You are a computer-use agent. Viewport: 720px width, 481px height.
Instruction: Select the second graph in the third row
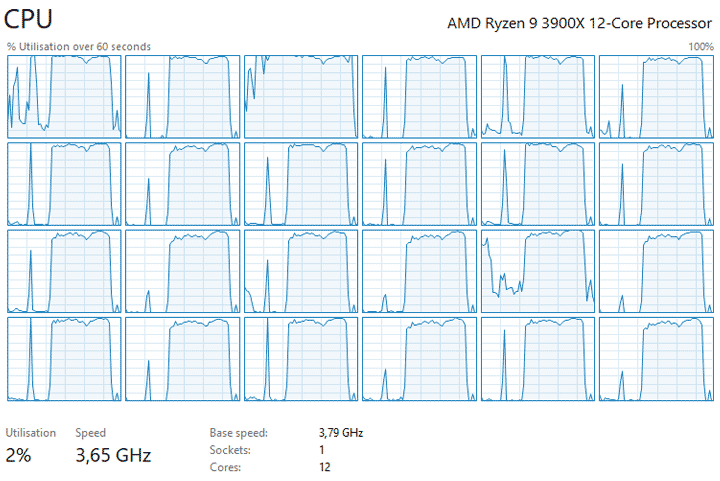click(182, 271)
